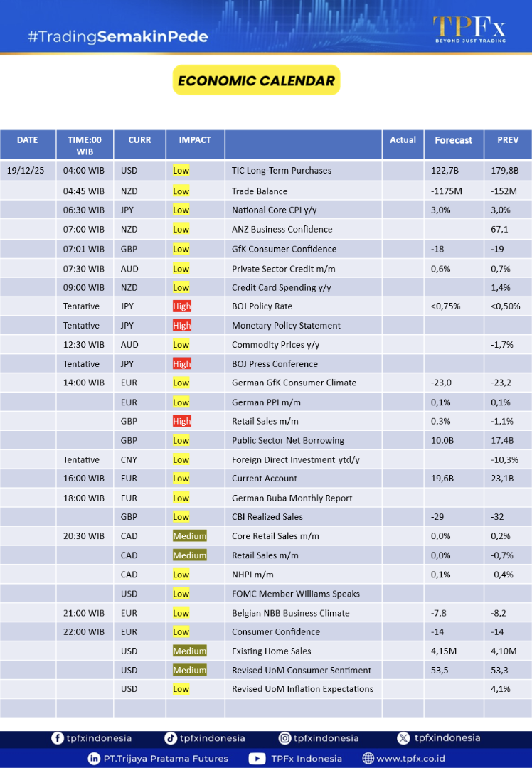Click the Facebook icon in footer

click(x=58, y=738)
